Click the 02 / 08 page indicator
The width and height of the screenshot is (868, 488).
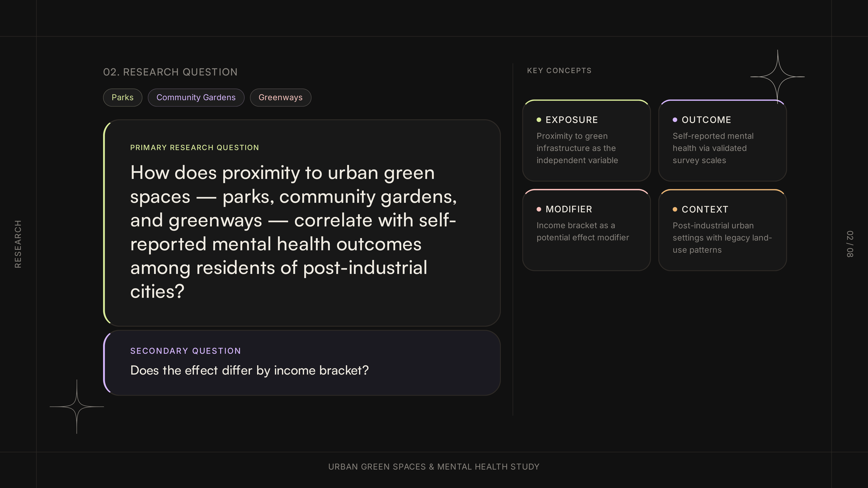[x=850, y=244]
